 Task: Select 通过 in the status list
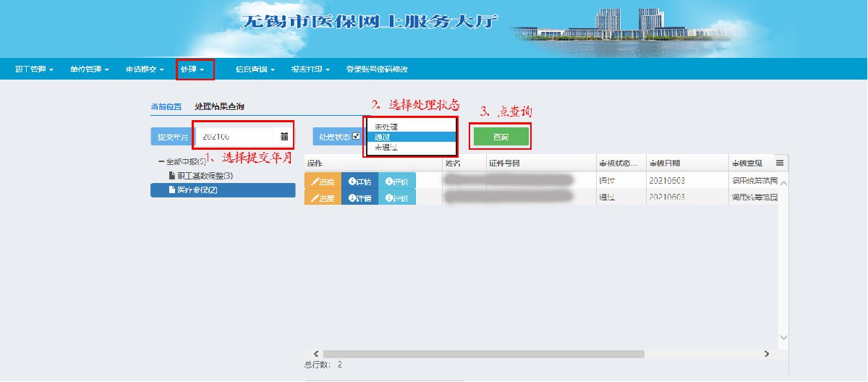383,137
